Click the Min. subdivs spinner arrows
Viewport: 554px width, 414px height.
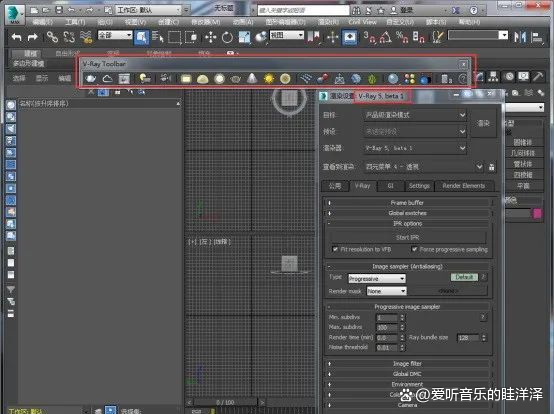pyautogui.click(x=402, y=318)
